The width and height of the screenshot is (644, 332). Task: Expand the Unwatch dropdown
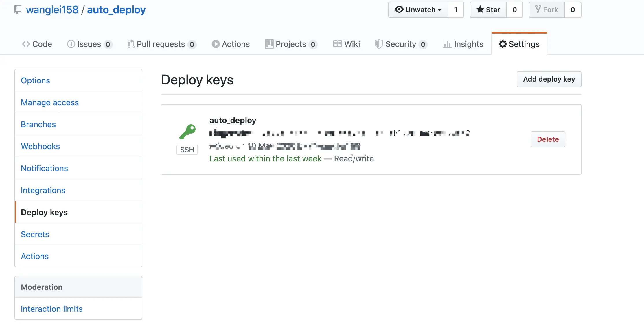pos(418,10)
